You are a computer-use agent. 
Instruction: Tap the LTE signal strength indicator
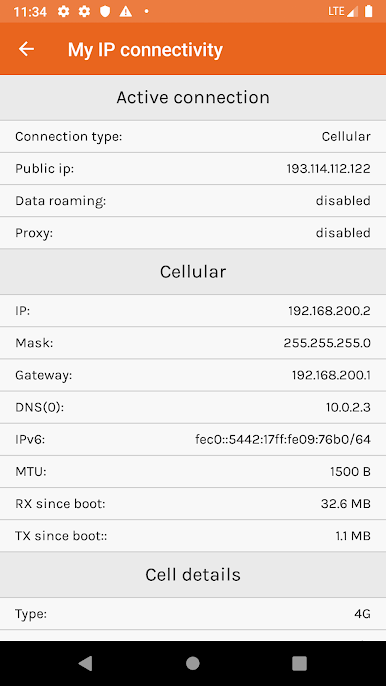pos(343,11)
